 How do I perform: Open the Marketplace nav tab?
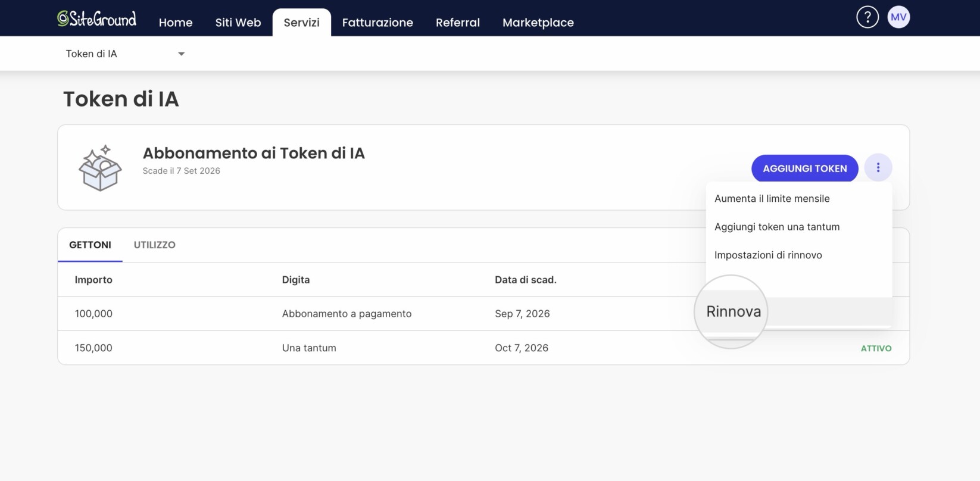pyautogui.click(x=538, y=23)
